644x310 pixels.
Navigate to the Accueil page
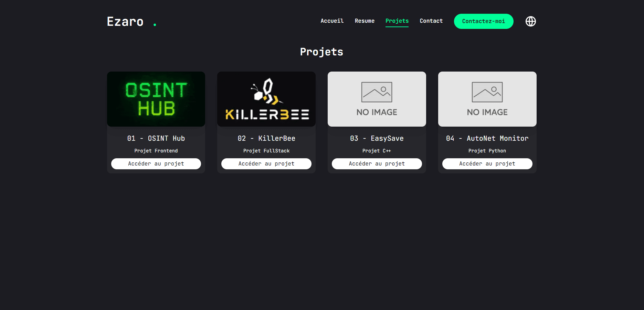[x=332, y=21]
